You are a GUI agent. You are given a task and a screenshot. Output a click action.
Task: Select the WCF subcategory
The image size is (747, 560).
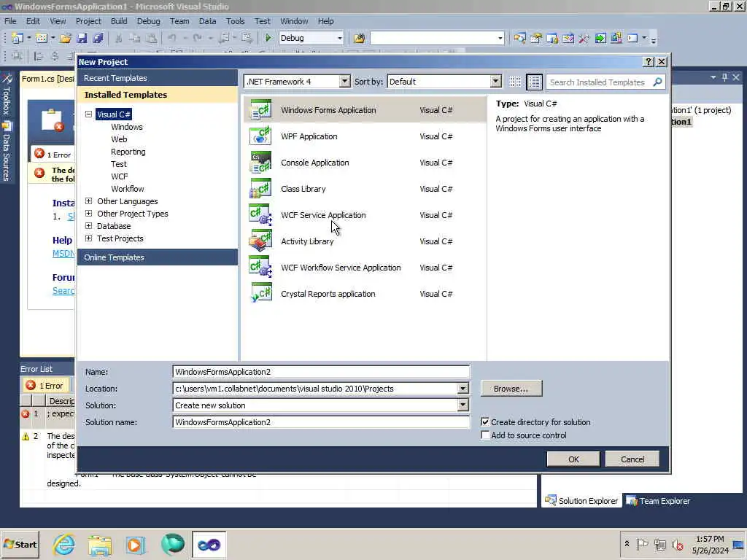pos(120,176)
